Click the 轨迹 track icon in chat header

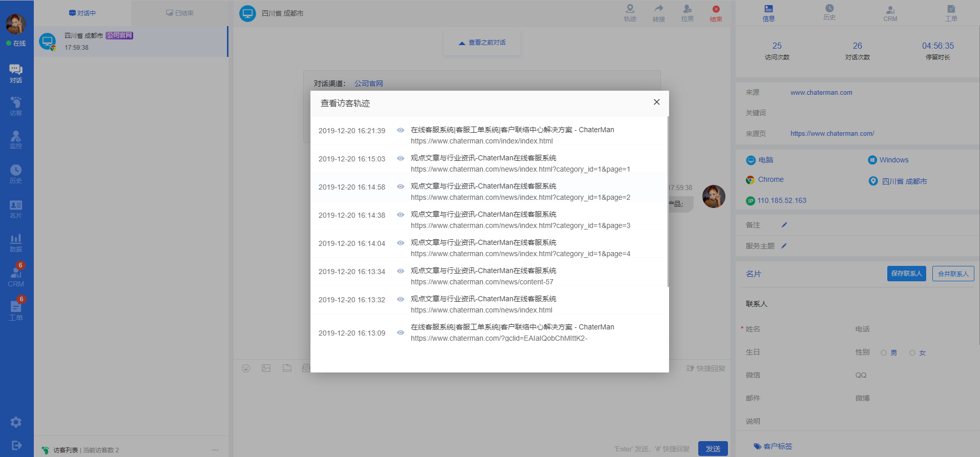630,13
